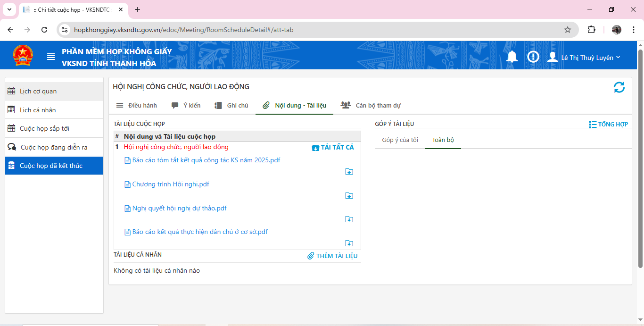Open the Chrome tab search dropdown arrow
Viewport: 644px width, 326px height.
(x=9, y=9)
